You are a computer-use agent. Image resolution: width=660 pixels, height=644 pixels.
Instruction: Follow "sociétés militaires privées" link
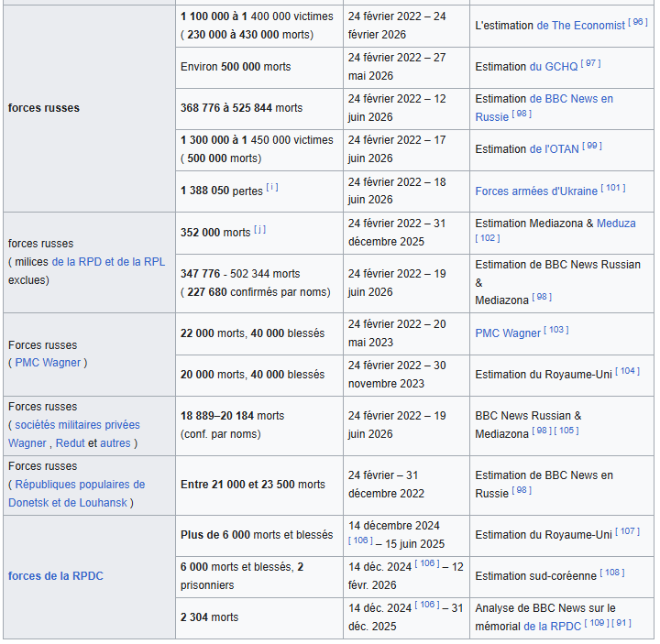click(x=77, y=425)
